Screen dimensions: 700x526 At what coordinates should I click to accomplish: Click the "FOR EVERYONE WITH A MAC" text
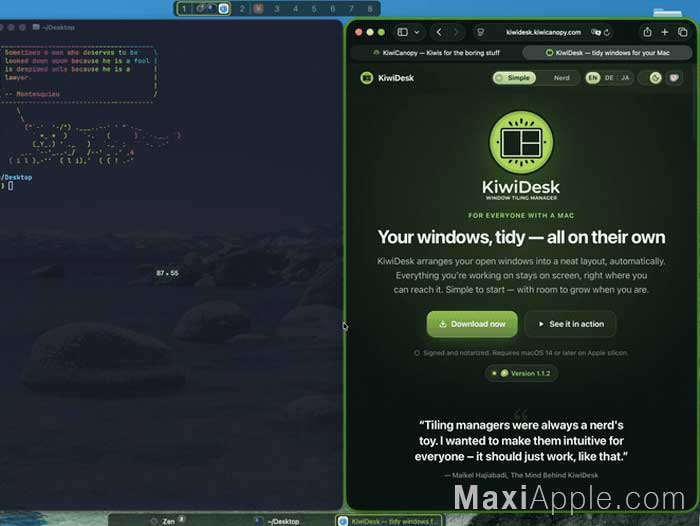pyautogui.click(x=521, y=215)
